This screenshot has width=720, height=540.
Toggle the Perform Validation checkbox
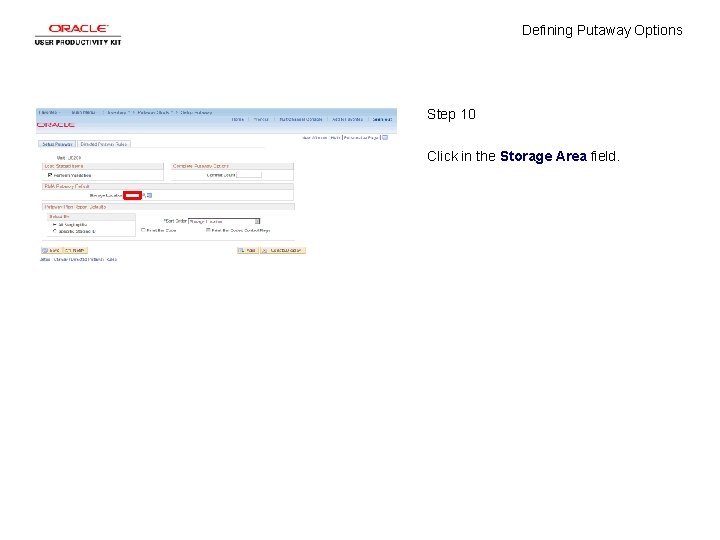[x=50, y=175]
